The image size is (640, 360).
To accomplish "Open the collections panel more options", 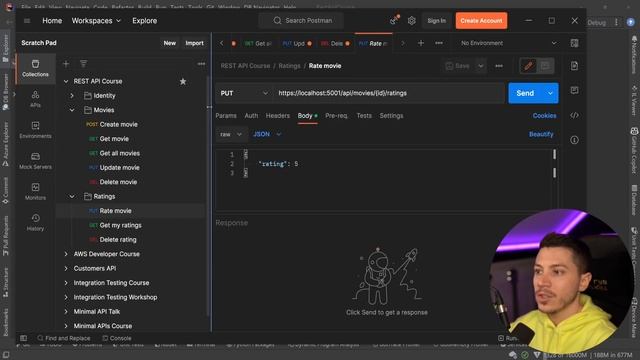I will [x=201, y=64].
